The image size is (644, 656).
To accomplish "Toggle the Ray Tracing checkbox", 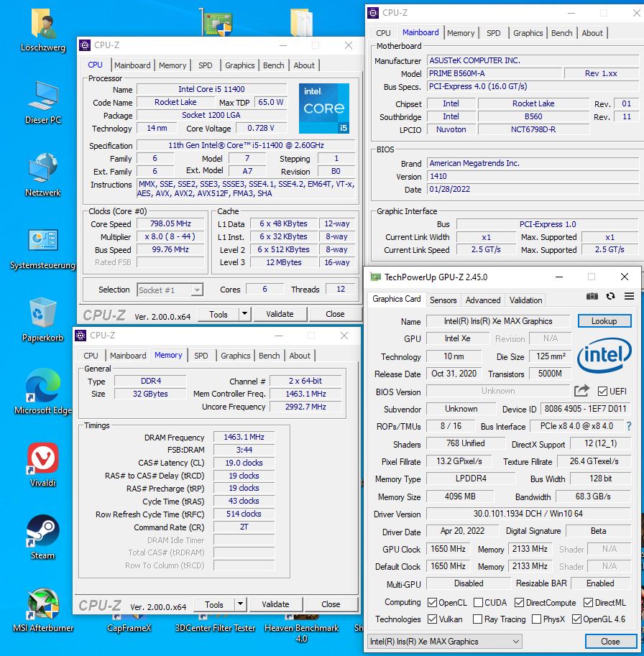I will [477, 619].
